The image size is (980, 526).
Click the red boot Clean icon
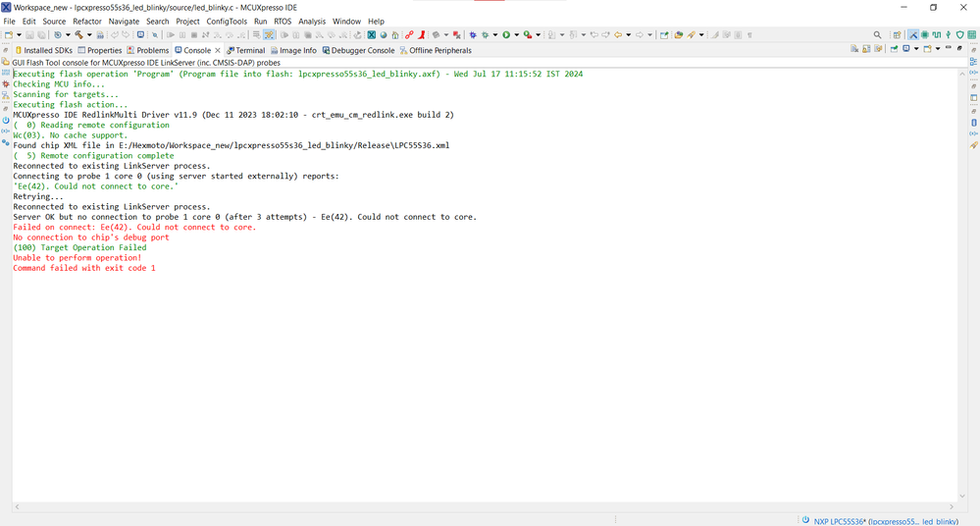click(422, 35)
